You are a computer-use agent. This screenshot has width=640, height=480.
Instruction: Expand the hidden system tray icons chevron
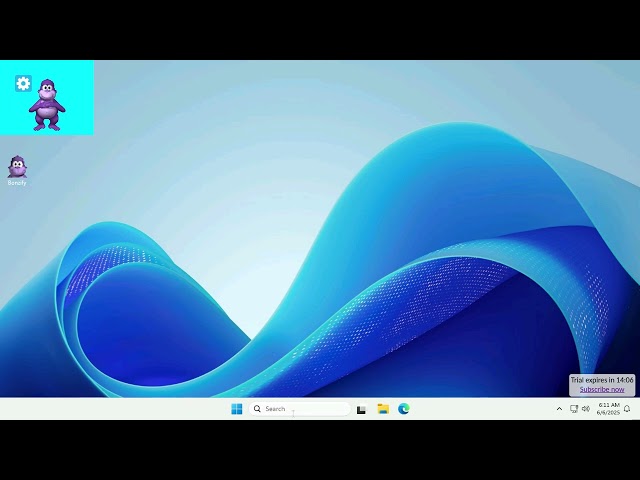559,409
